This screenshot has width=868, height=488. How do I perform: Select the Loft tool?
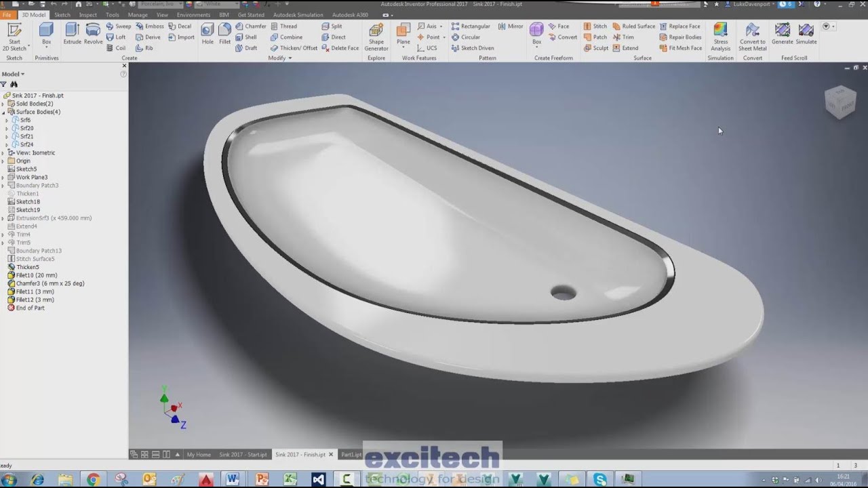(x=117, y=37)
